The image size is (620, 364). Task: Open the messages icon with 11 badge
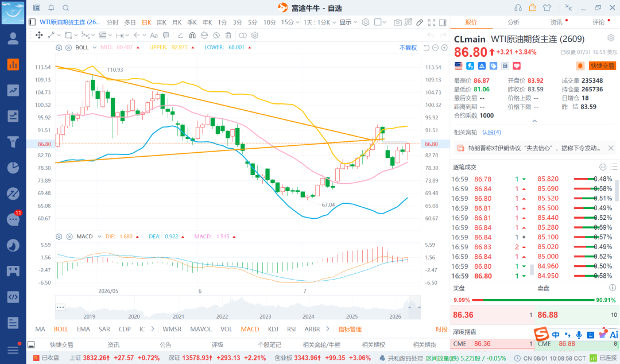pyautogui.click(x=13, y=219)
